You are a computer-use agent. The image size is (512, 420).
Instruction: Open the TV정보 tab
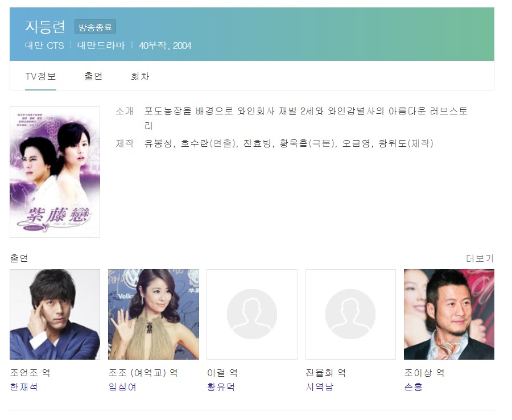pos(40,76)
